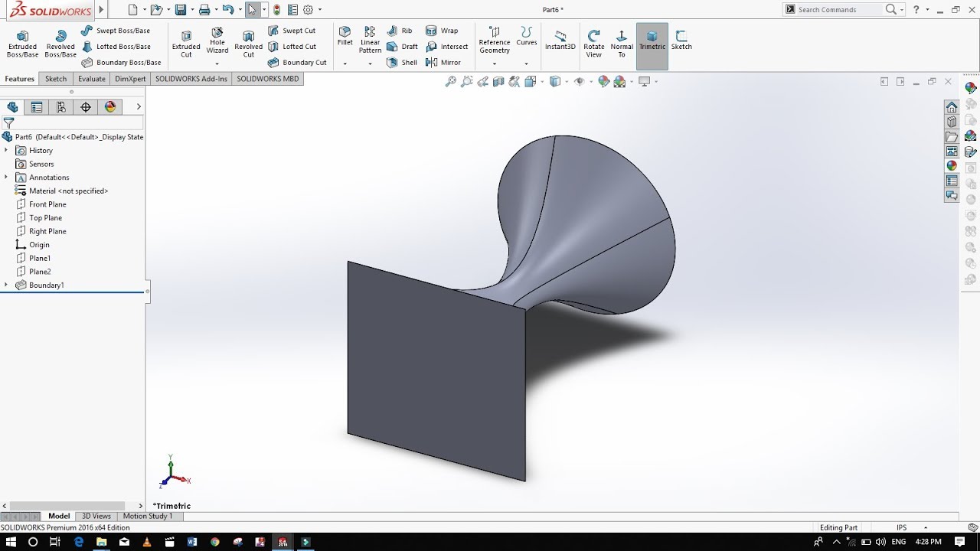The height and width of the screenshot is (551, 980).
Task: Click the feature tree horizontal scrollbar
Action: [x=73, y=506]
